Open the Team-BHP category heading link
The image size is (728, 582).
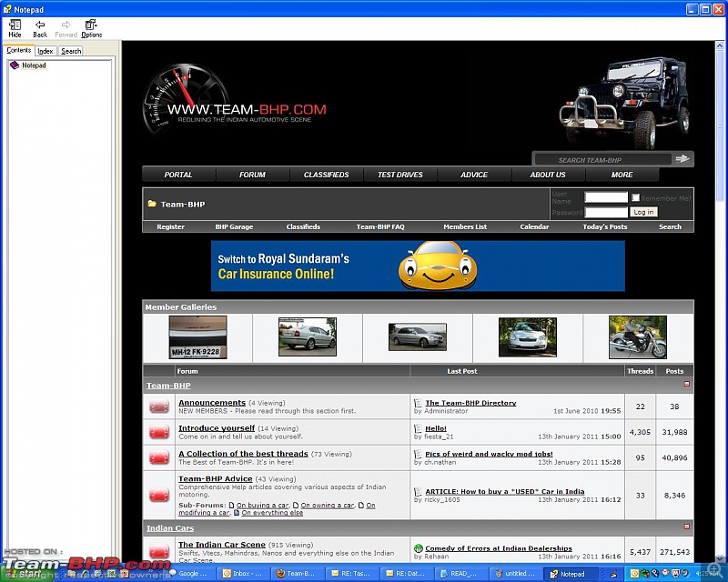(x=168, y=386)
